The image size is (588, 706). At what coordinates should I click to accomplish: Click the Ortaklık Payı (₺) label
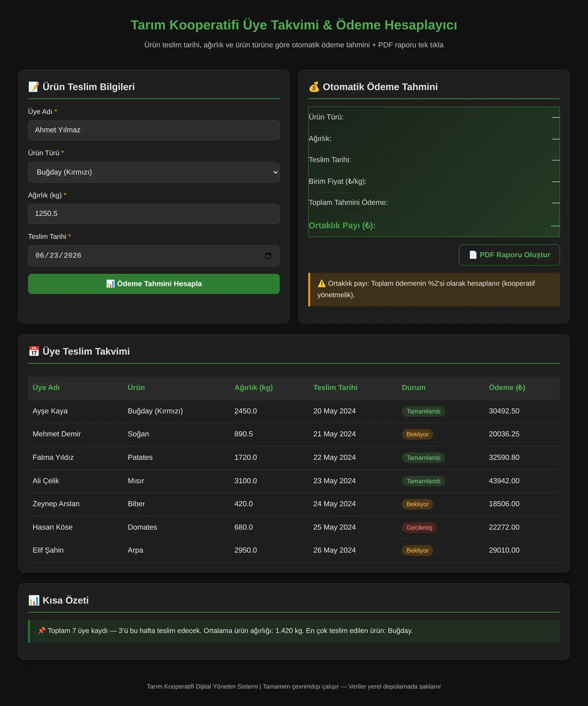[x=342, y=226]
